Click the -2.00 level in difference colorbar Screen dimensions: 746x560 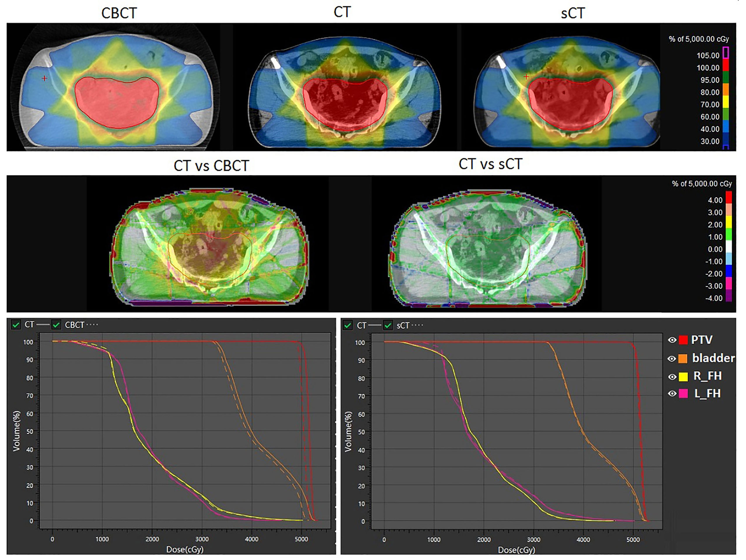[714, 274]
